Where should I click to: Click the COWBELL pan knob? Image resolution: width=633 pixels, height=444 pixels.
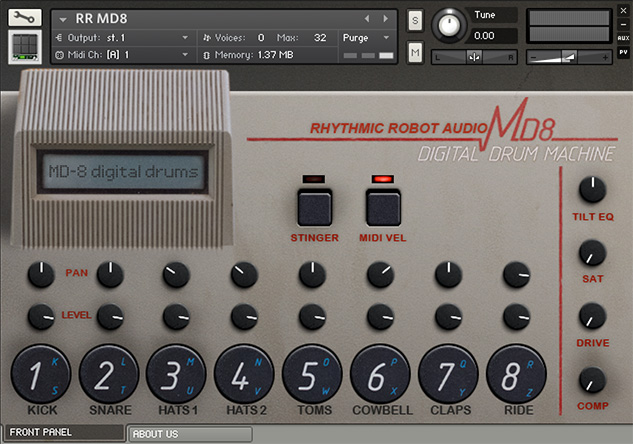click(x=380, y=274)
